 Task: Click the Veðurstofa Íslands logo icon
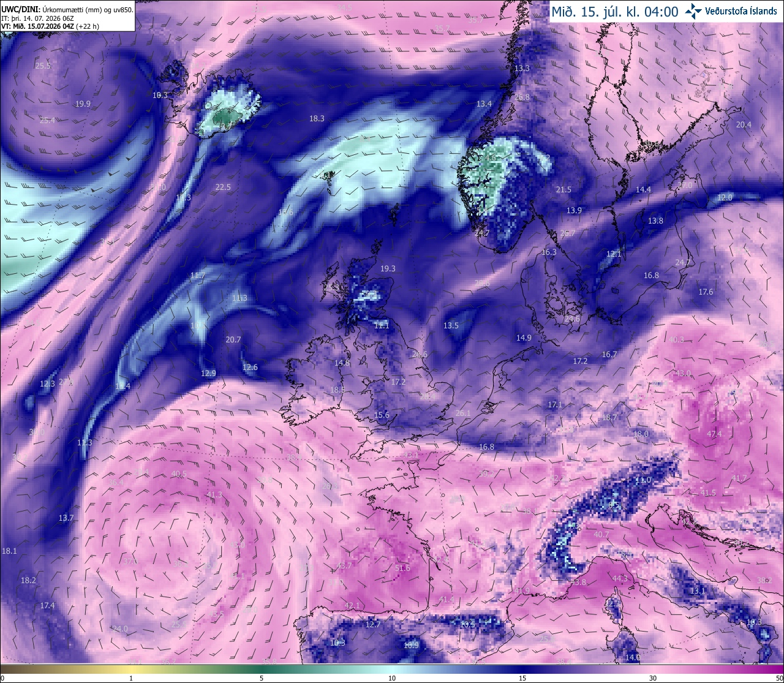click(x=694, y=11)
